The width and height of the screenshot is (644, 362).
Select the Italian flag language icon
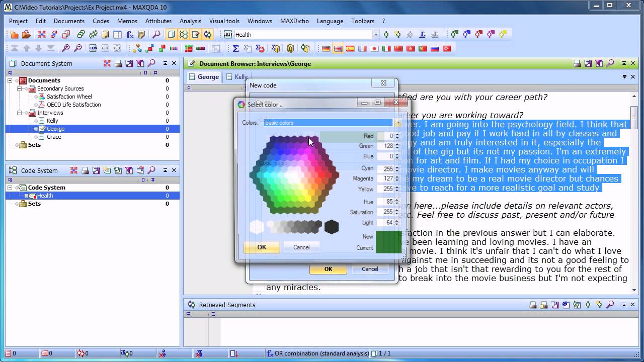(x=386, y=49)
